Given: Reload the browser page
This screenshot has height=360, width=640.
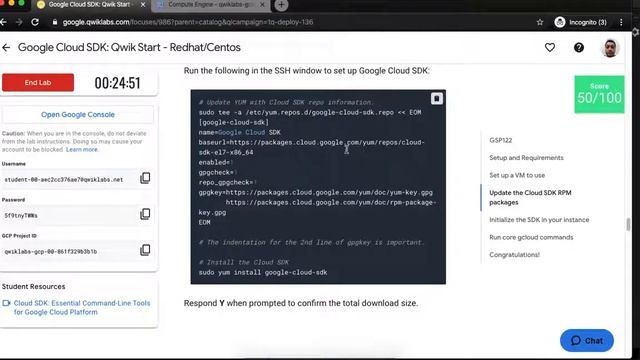Looking at the screenshot, I should click(35, 22).
